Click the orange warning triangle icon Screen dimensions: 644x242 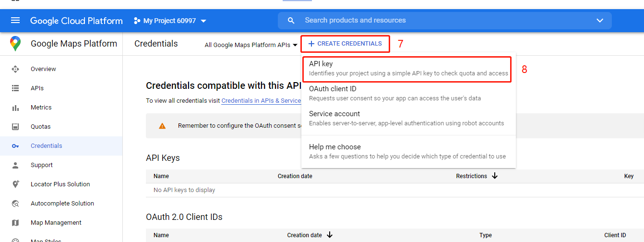(x=162, y=126)
